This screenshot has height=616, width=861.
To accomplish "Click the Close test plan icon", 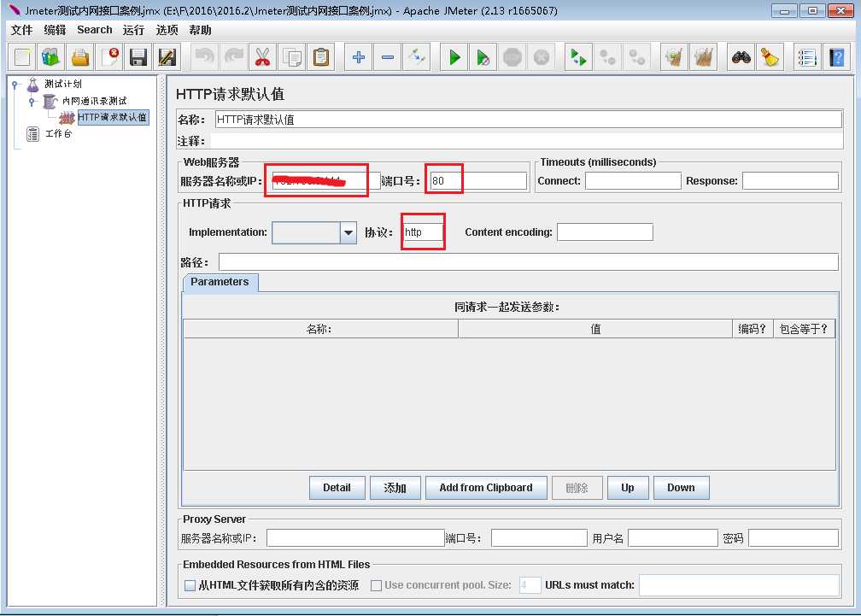I will (109, 56).
